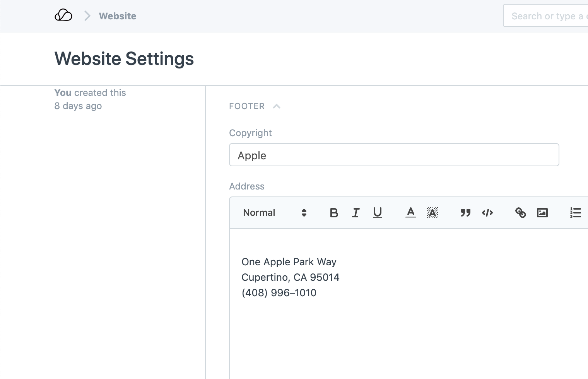Click the cloud logo home icon
This screenshot has width=588, height=379.
coord(63,15)
